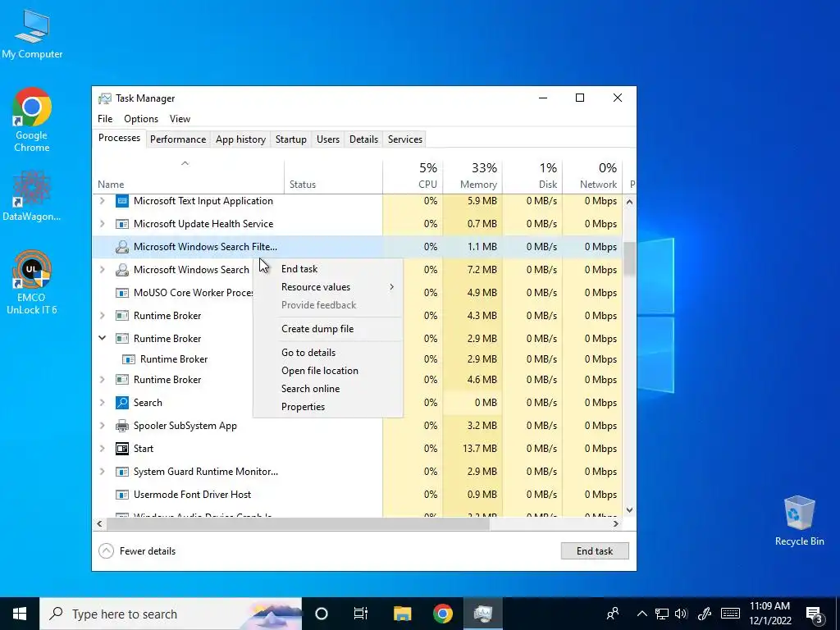Select Open file location
The image size is (840, 630).
(x=328, y=371)
